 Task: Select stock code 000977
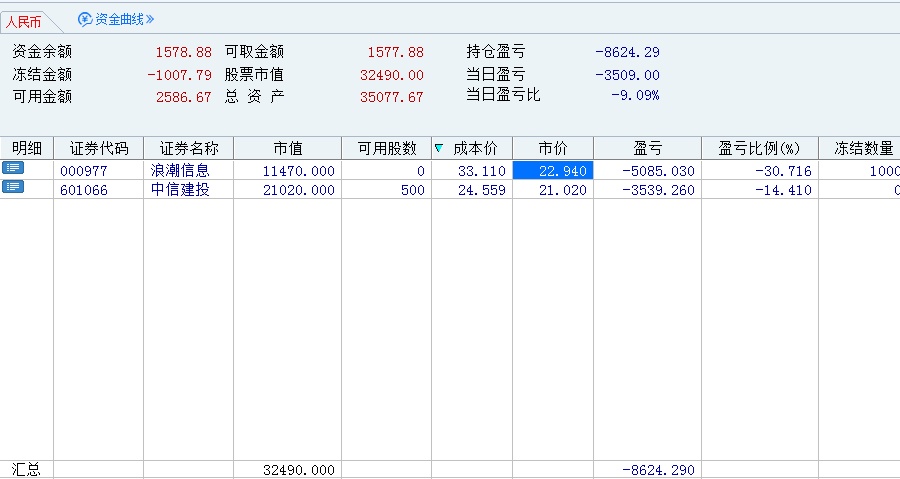point(84,171)
